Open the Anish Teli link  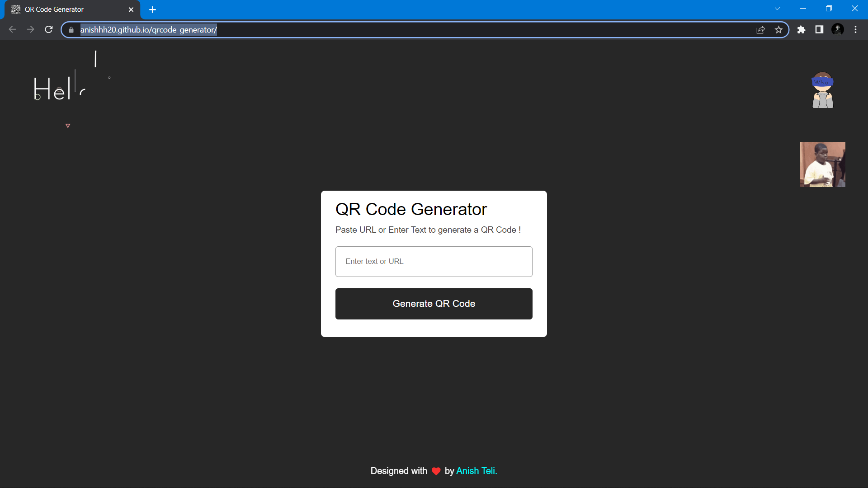[x=476, y=471]
